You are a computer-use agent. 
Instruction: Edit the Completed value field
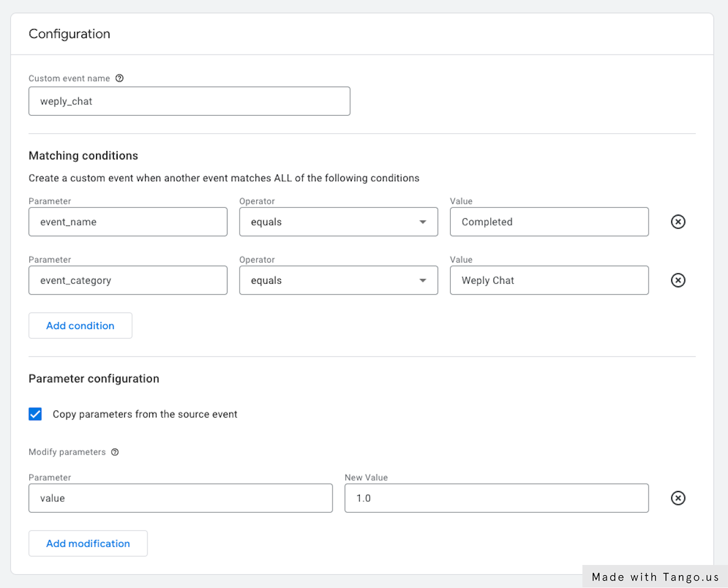click(549, 222)
